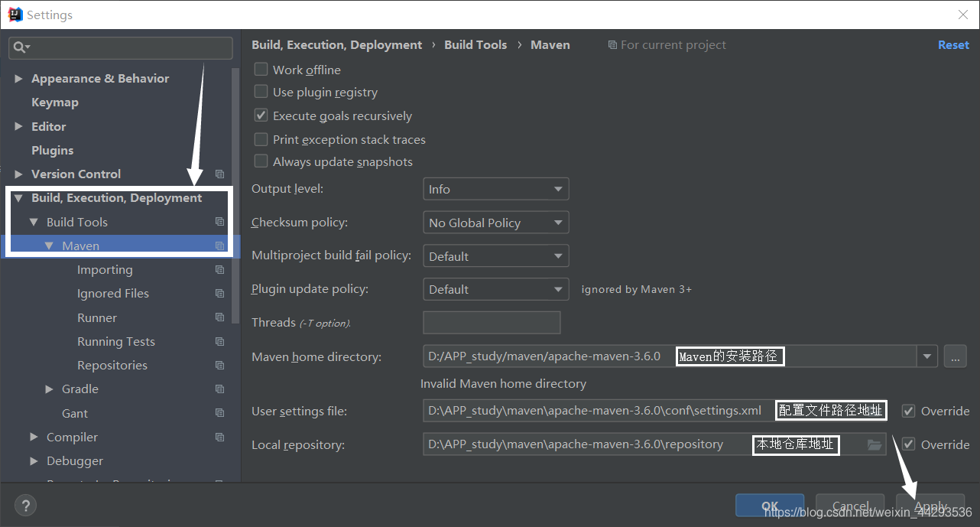Select Gant under Build Tools
Screen dimensions: 980x527
tap(75, 413)
